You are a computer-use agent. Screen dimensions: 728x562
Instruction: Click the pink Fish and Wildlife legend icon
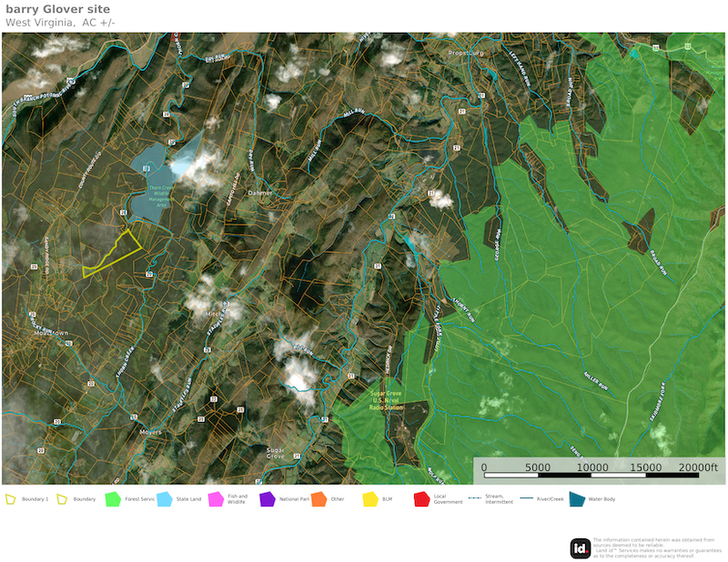[x=216, y=499]
